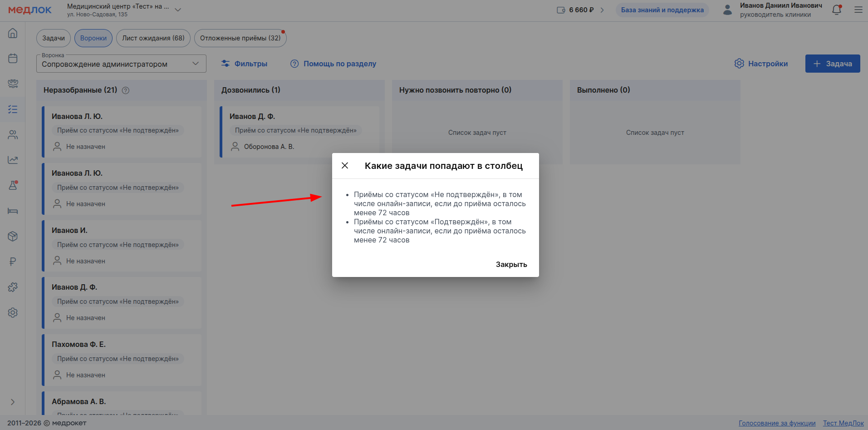Open the analytics chart icon

(x=13, y=160)
